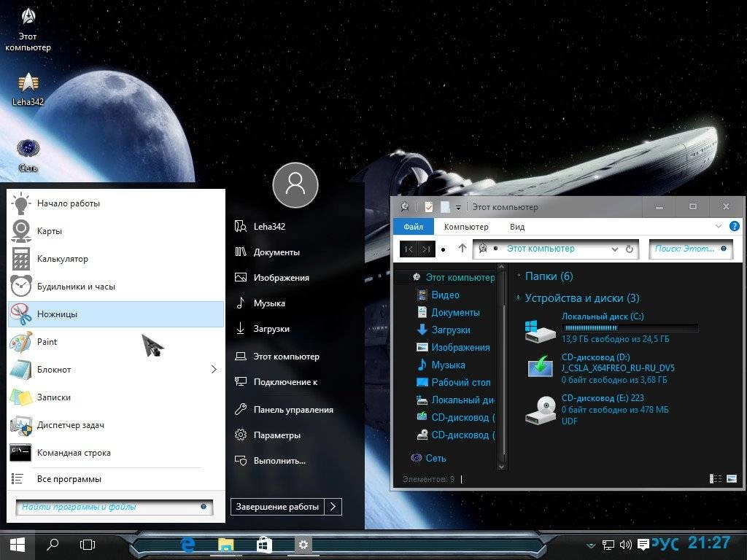This screenshot has height=560, width=747.
Task: Select Локальный диск (C:) drive
Action: (612, 327)
